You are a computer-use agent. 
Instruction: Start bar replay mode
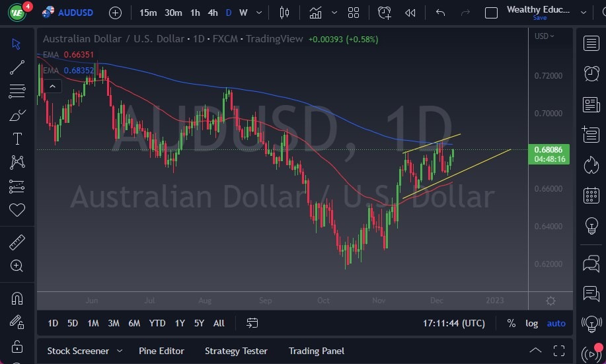[410, 13]
